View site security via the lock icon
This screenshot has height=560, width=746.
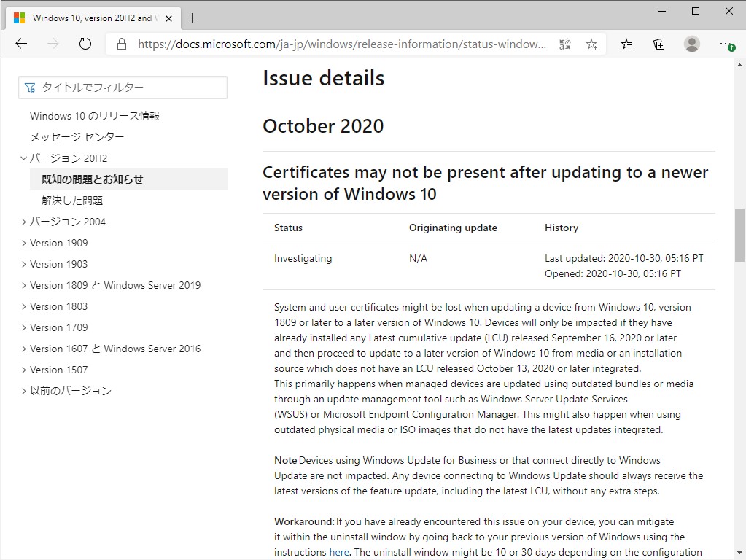pos(120,44)
